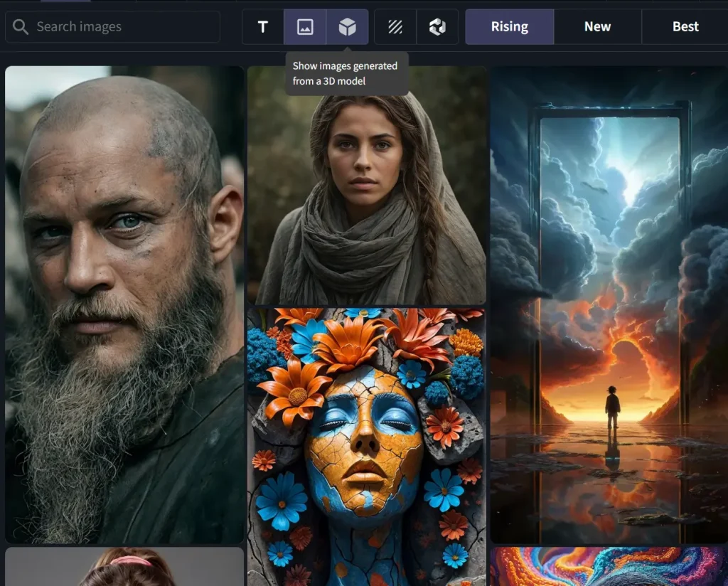Enable the text images filter
Image resolution: width=728 pixels, height=586 pixels.
263,26
